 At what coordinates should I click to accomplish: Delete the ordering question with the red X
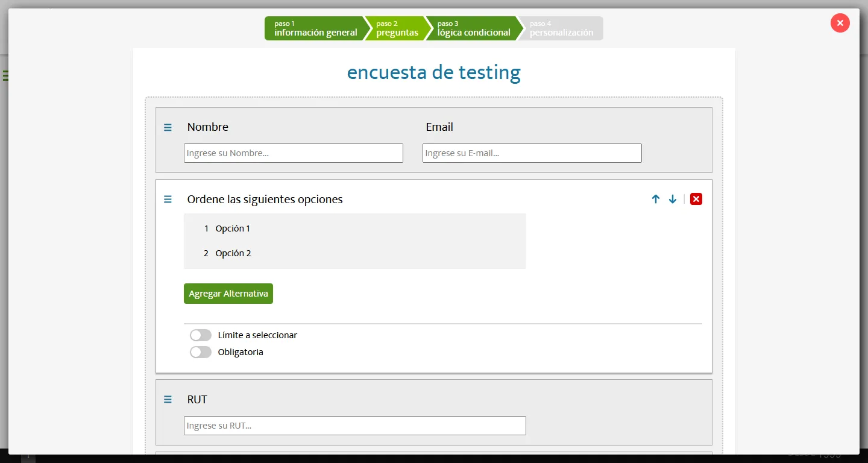[x=696, y=198]
